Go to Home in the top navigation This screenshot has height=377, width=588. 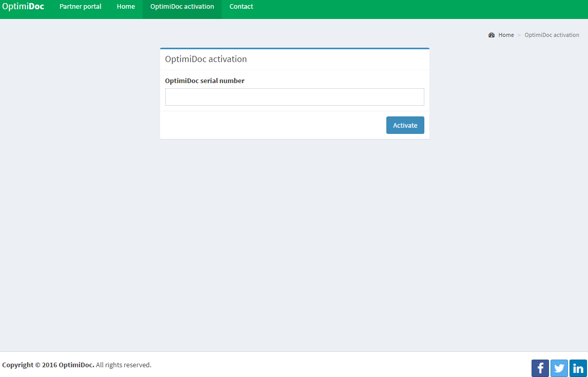[126, 7]
